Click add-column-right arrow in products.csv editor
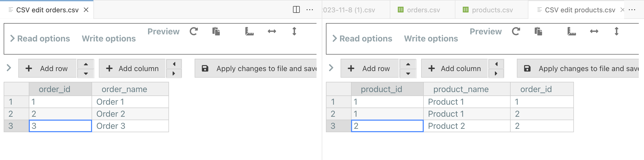The image size is (644, 160). pos(496,73)
